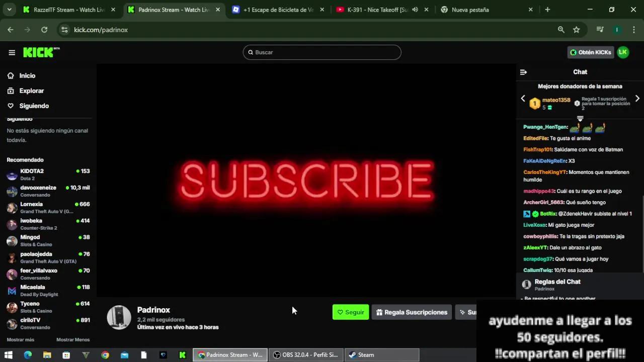Click the Mingod channel avatar

[12, 241]
